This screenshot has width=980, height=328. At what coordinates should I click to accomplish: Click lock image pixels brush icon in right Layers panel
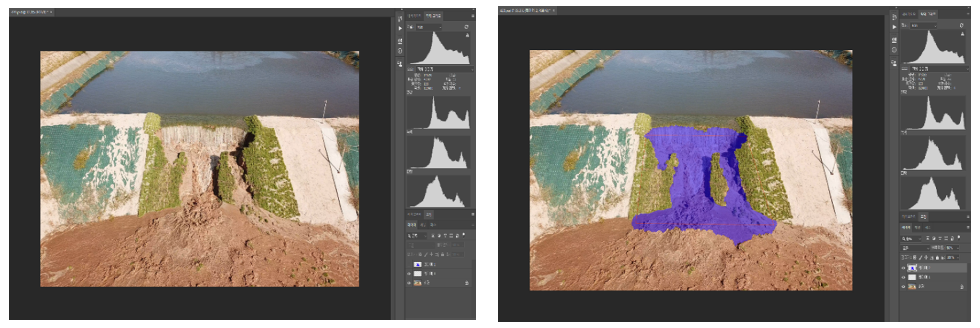(x=920, y=258)
